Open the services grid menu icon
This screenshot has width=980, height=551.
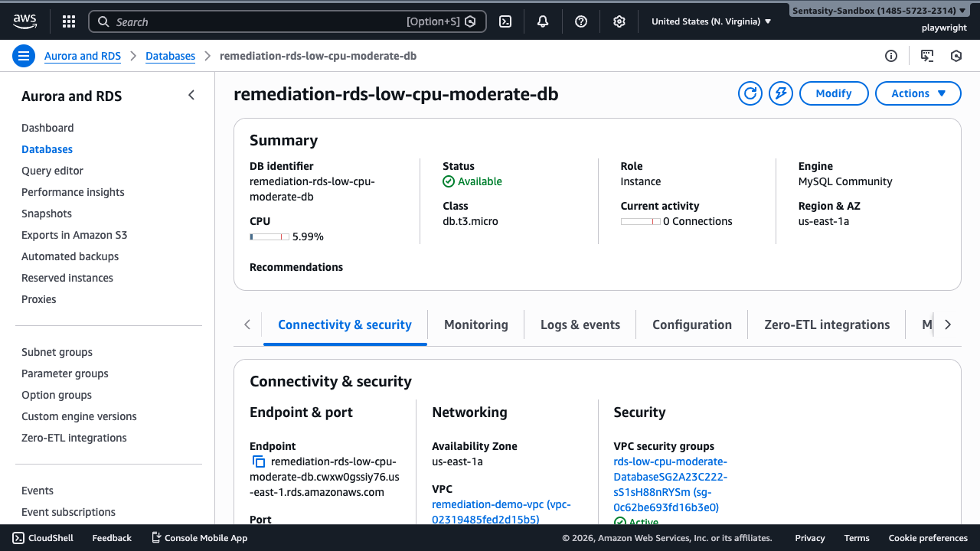tap(69, 21)
